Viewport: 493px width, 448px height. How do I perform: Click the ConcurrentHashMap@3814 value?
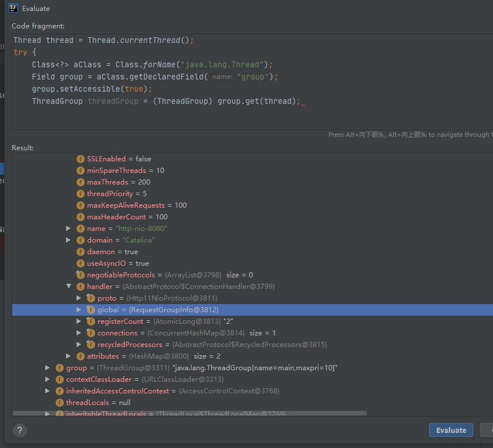pyautogui.click(x=196, y=333)
